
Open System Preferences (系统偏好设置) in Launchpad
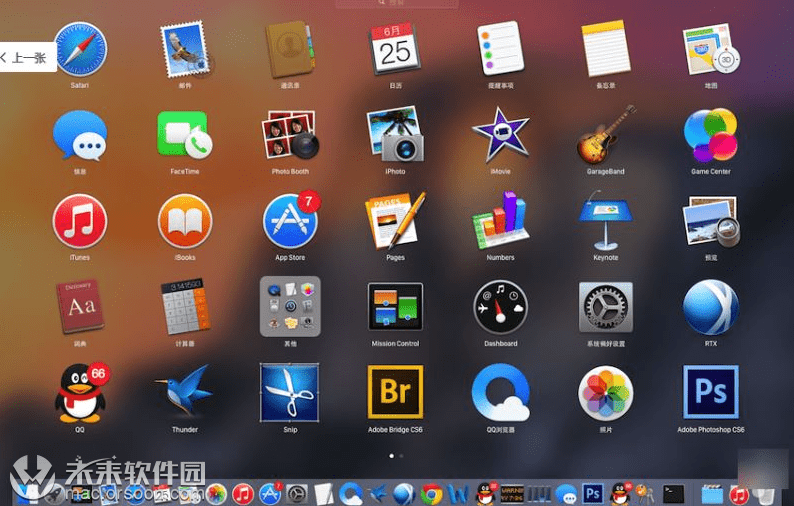(x=606, y=307)
